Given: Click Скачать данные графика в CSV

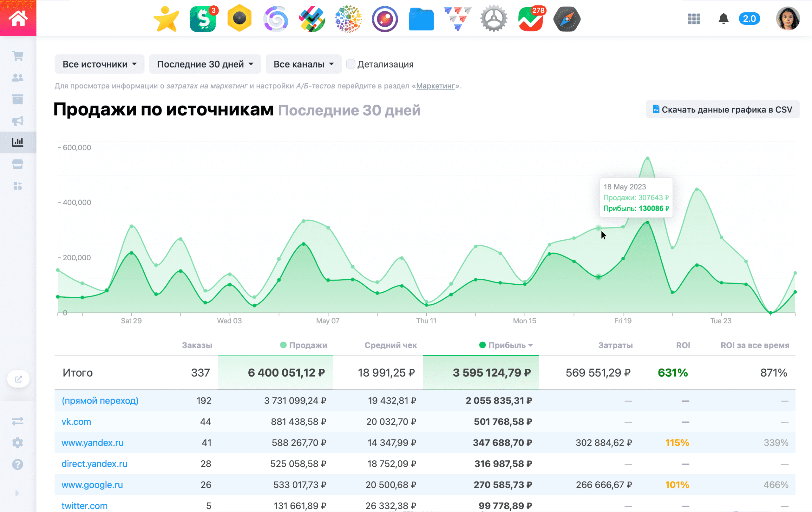Looking at the screenshot, I should coord(722,110).
